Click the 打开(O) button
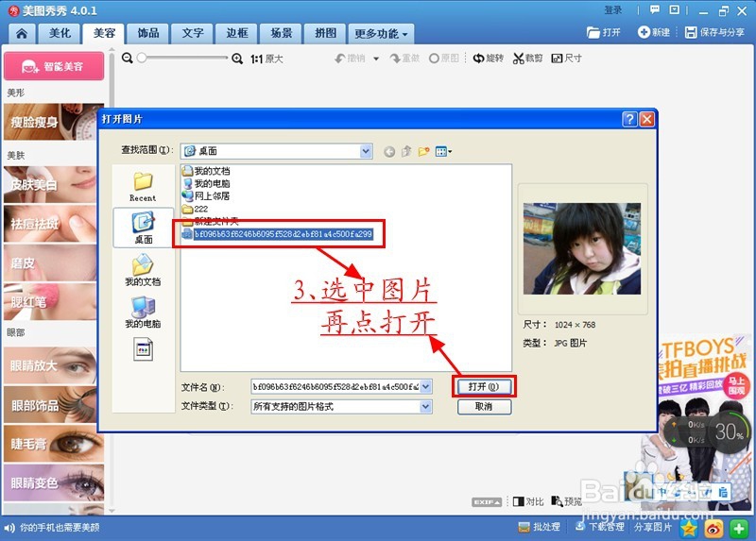The height and width of the screenshot is (541, 756). coord(484,386)
